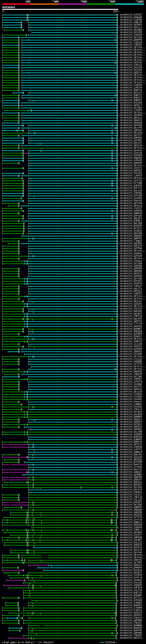Select hit label UniRef100_C9E2R1
The height and width of the screenshot is (644, 146).
click(x=131, y=45)
